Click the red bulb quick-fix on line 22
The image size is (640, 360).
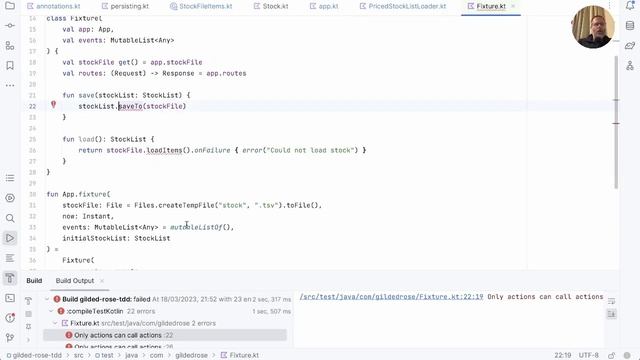[53, 105]
